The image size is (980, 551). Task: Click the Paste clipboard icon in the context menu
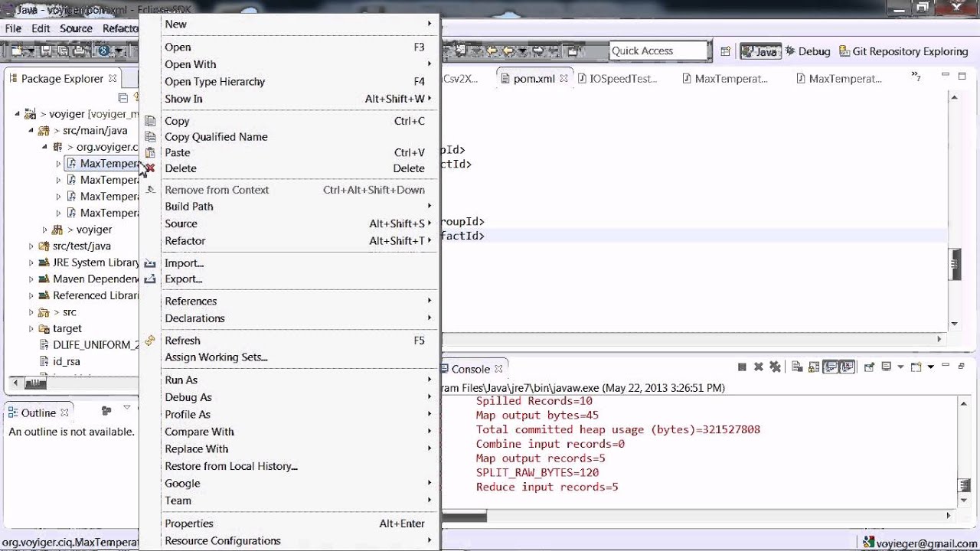150,152
